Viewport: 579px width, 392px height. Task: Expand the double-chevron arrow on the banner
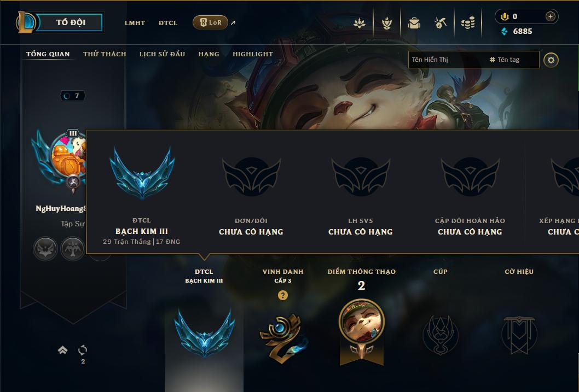pyautogui.click(x=63, y=350)
